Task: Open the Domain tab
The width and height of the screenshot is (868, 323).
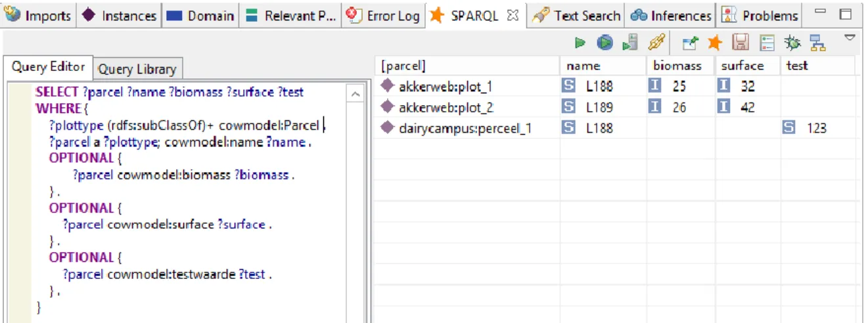Action: 200,15
